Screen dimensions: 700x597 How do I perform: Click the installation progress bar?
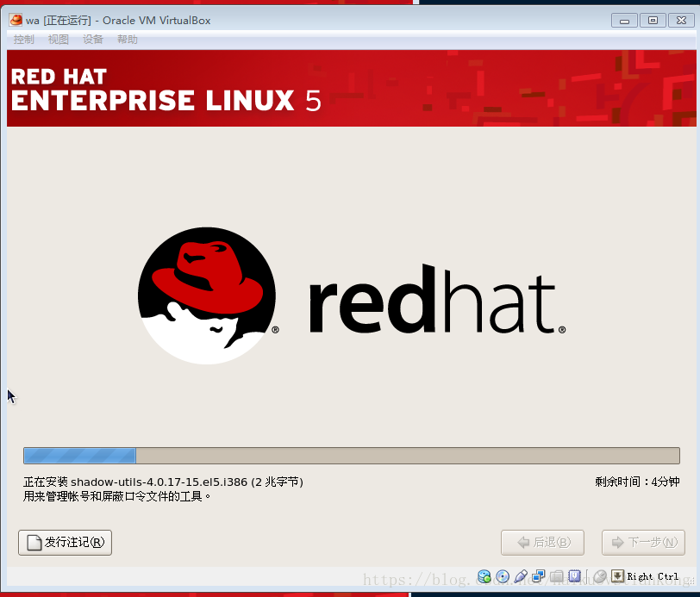352,456
